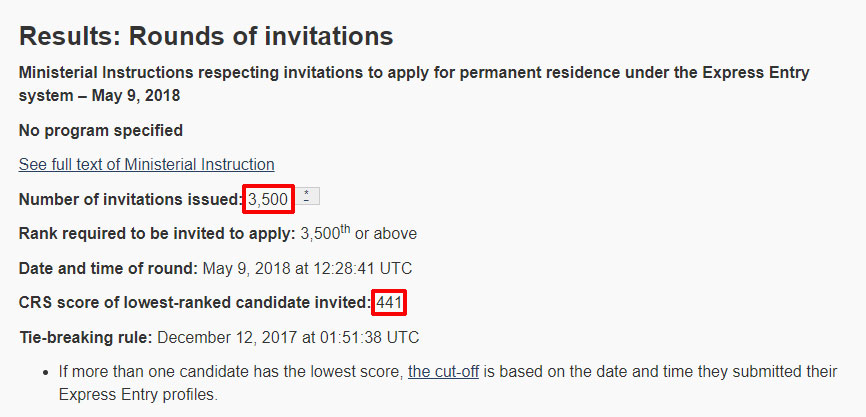Click the cut-off link
Image resolution: width=866 pixels, height=417 pixels.
(x=443, y=371)
